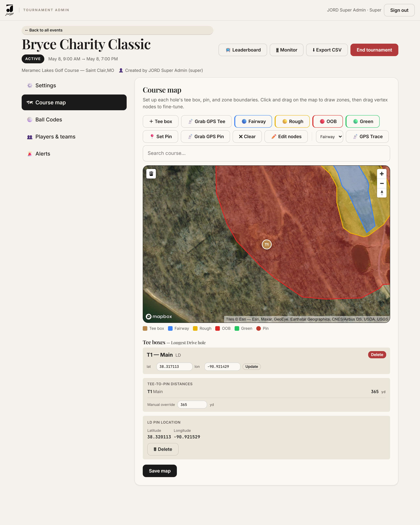Delete the T1 Main tee box
The image size is (420, 525).
(x=377, y=355)
